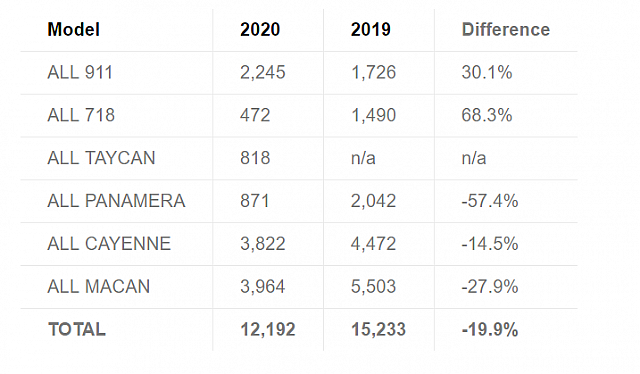Click the 2020 column header
Viewport: 640px width, 374px height.
(260, 30)
